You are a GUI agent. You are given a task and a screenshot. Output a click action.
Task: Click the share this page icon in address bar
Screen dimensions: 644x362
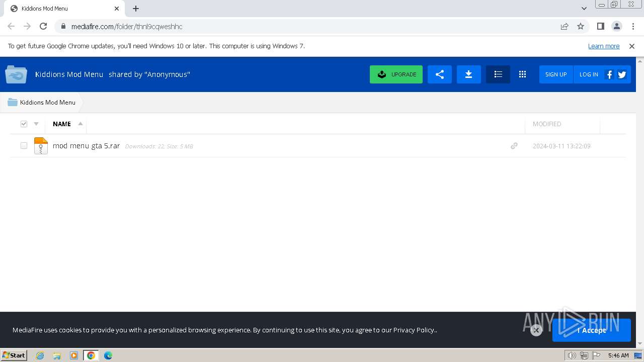pos(565,26)
